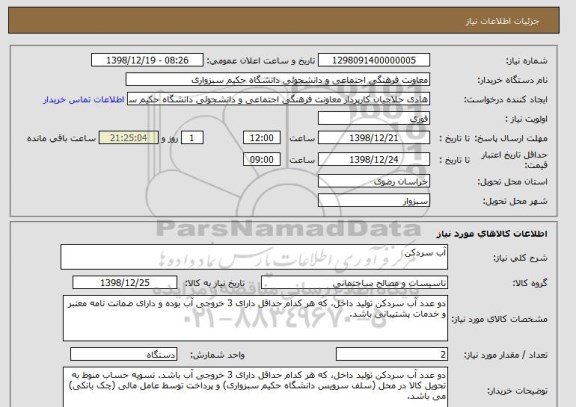
Task: Click the label ایجاد کننده درخواست
Action: pyautogui.click(x=506, y=100)
